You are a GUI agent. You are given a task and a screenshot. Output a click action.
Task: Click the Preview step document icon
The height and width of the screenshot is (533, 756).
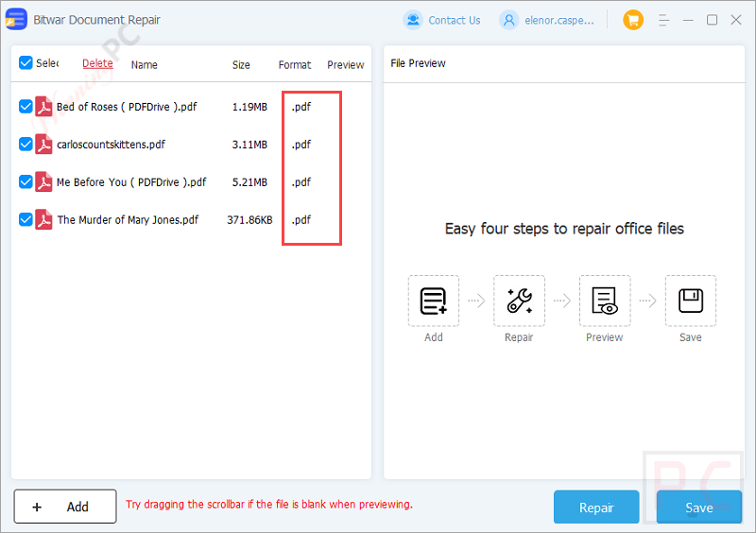tap(605, 301)
